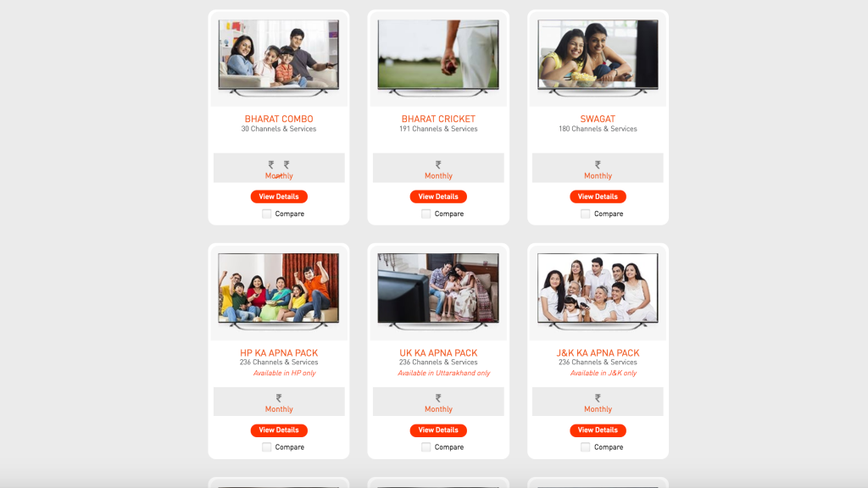Open the Bharat Combo family TV thumbnail
868x488 pixels.
[x=278, y=57]
